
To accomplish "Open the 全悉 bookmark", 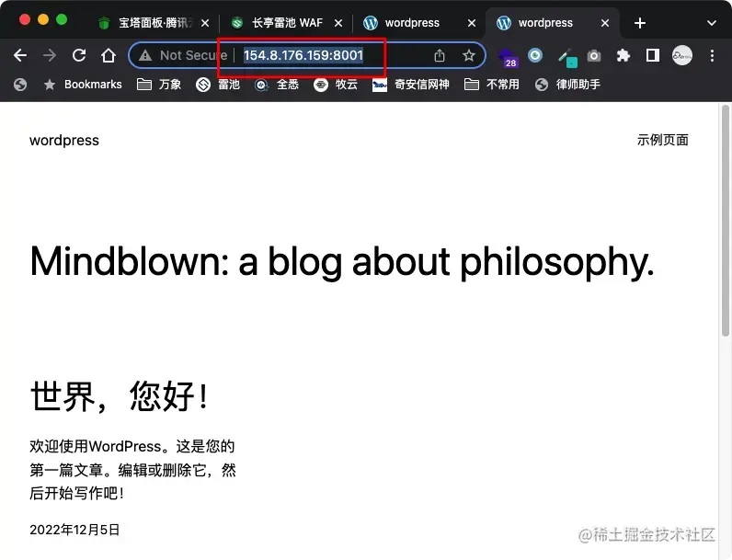I will pos(277,85).
